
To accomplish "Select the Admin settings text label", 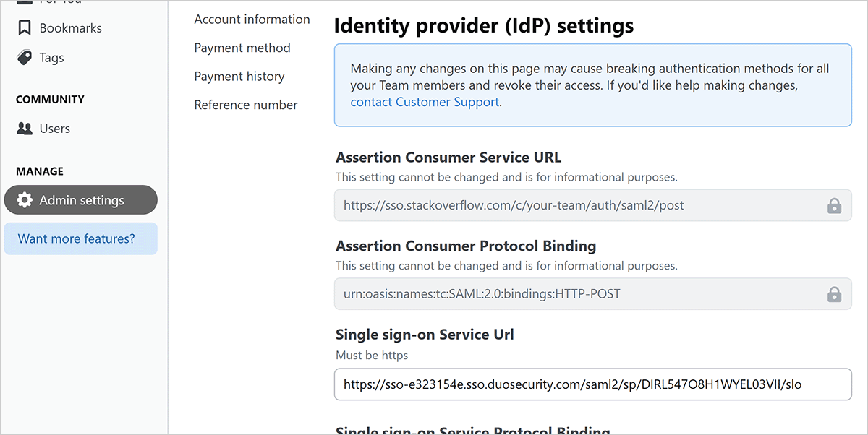I will pyautogui.click(x=82, y=200).
